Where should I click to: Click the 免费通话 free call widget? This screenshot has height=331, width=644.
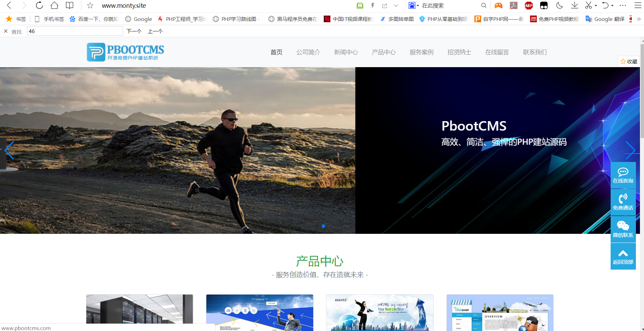(623, 202)
